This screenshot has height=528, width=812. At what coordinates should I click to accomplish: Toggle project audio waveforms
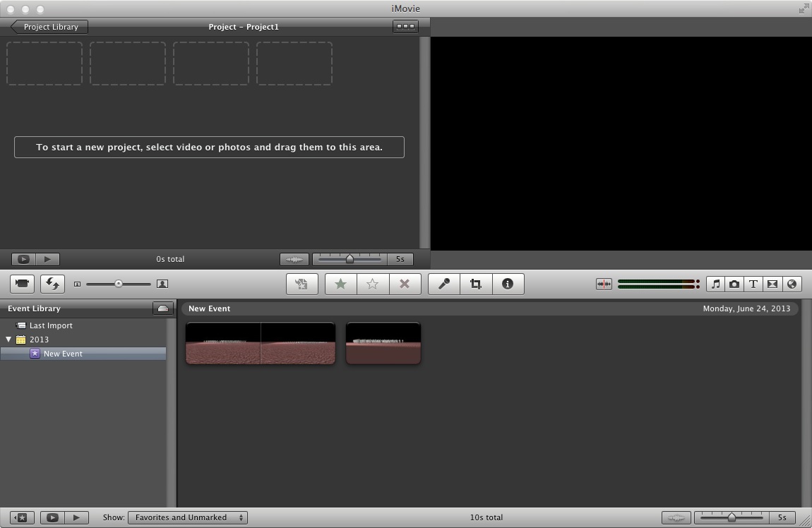pos(294,259)
